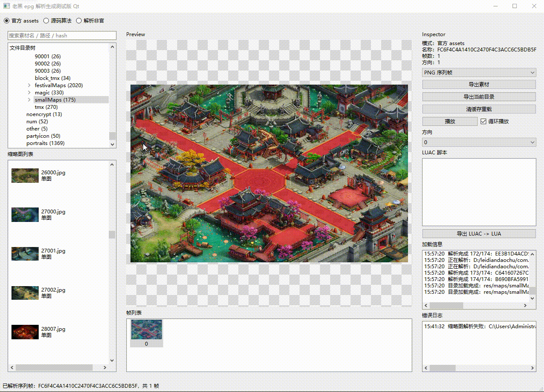The width and height of the screenshot is (544, 392).
Task: Click the file tree vertical scrollbar handle
Action: [112, 136]
